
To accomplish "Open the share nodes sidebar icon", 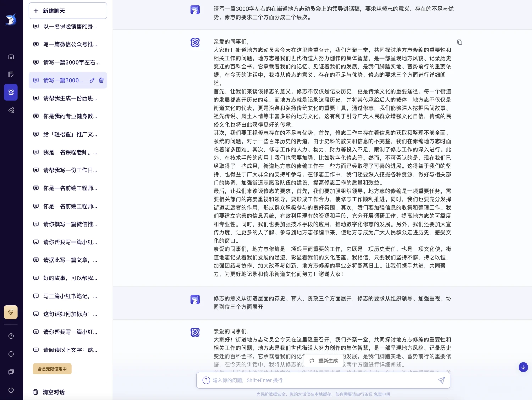I will tap(11, 110).
